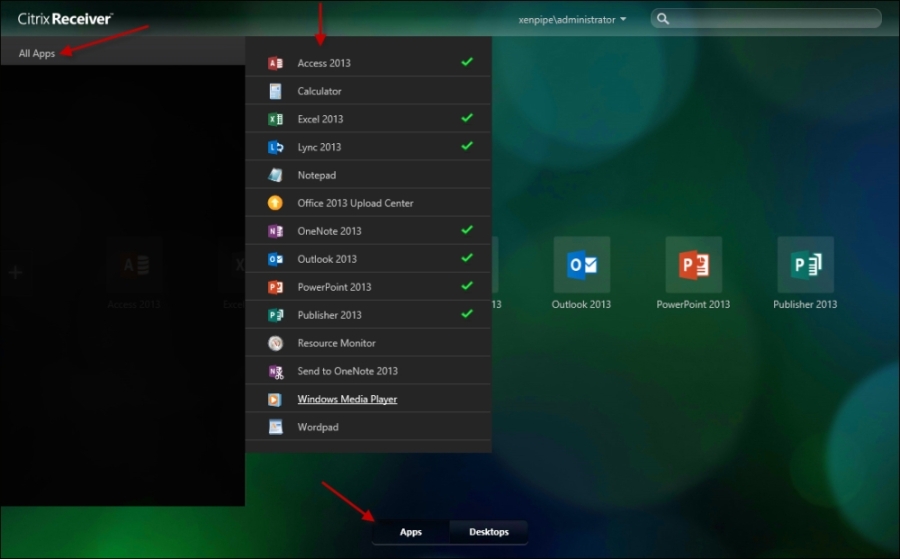Image resolution: width=900 pixels, height=559 pixels.
Task: Click the Publisher 2013 icon in the list
Action: tap(276, 315)
